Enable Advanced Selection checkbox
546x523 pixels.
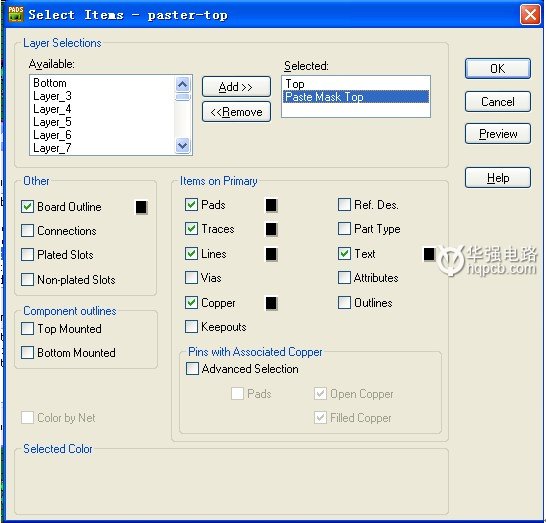(192, 368)
